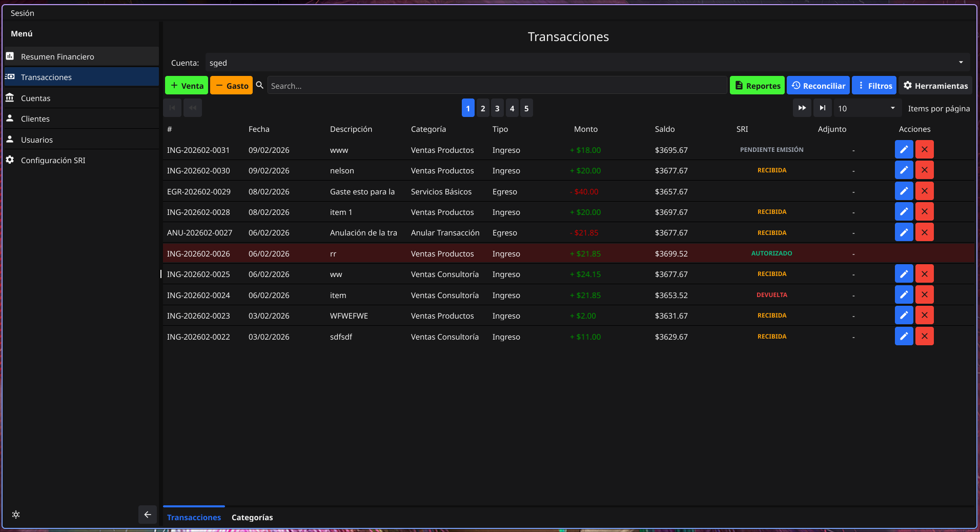Open the Filtros options
Screen dimensions: 980x532
(x=874, y=86)
